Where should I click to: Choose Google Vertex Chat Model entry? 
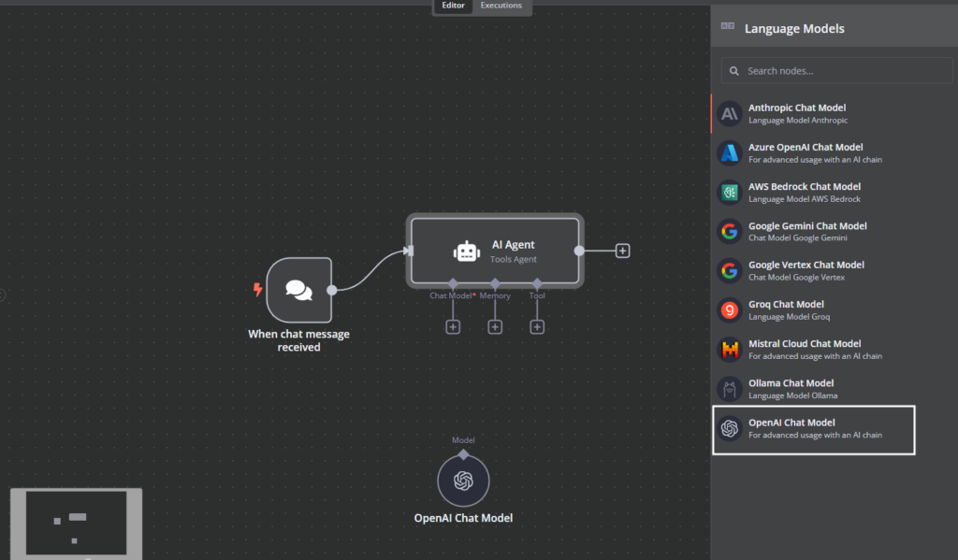point(834,270)
